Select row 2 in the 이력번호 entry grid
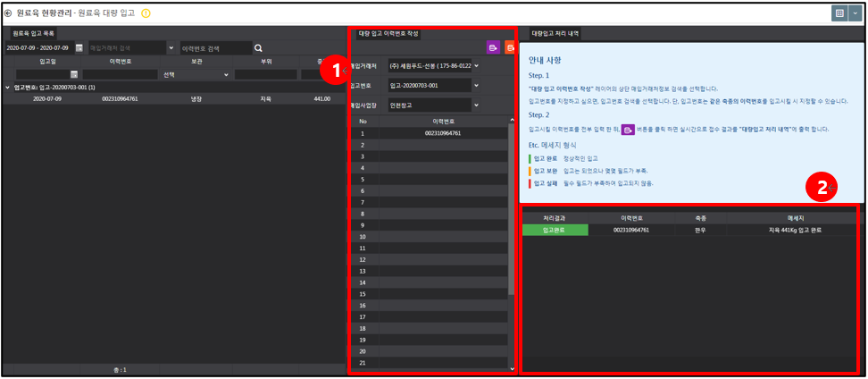The image size is (868, 379). coord(429,145)
